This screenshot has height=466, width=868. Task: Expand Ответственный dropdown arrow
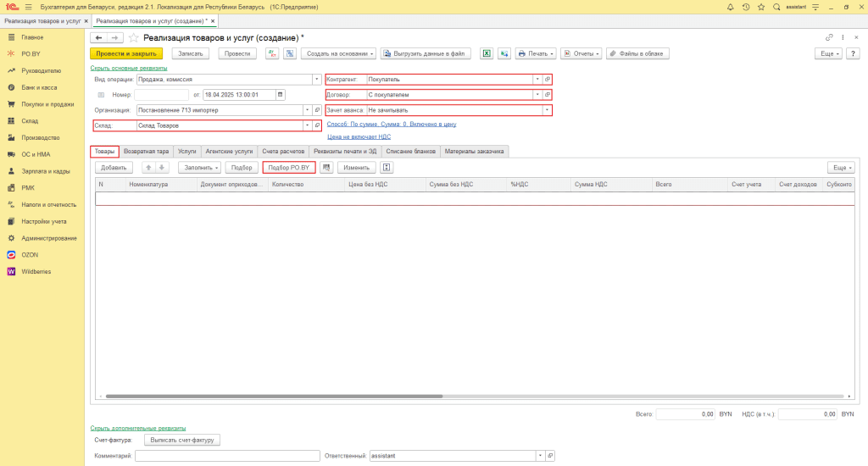click(540, 456)
